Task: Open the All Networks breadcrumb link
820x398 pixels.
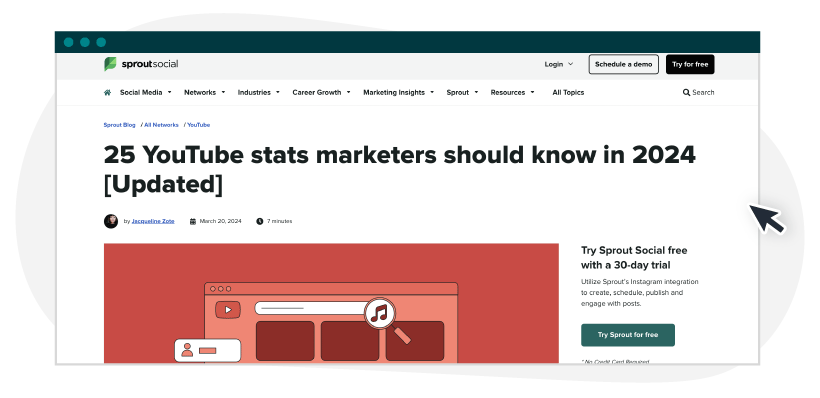Action: click(161, 125)
